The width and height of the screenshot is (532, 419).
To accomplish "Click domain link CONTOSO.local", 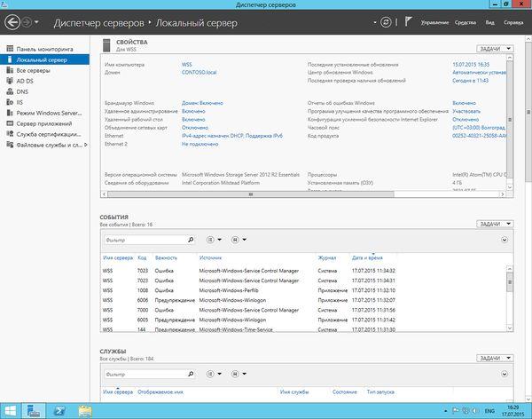I will click(199, 73).
